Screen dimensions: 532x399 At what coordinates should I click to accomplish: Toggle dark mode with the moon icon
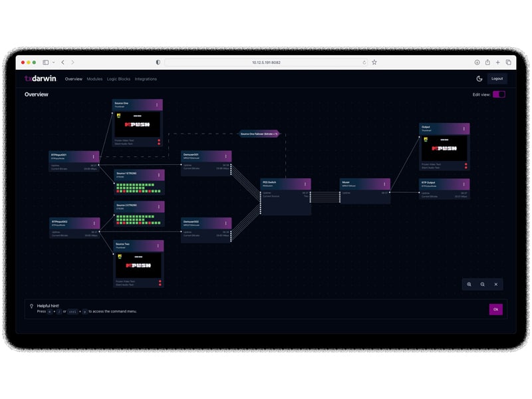coord(480,78)
